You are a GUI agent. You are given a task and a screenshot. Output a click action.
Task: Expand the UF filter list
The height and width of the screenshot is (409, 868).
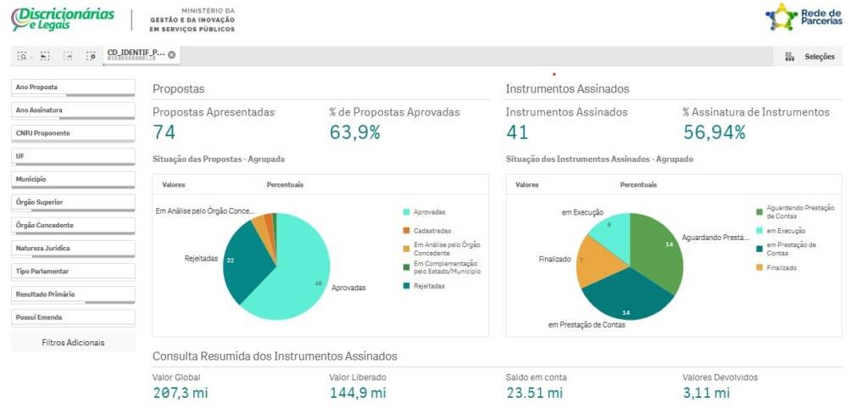73,157
